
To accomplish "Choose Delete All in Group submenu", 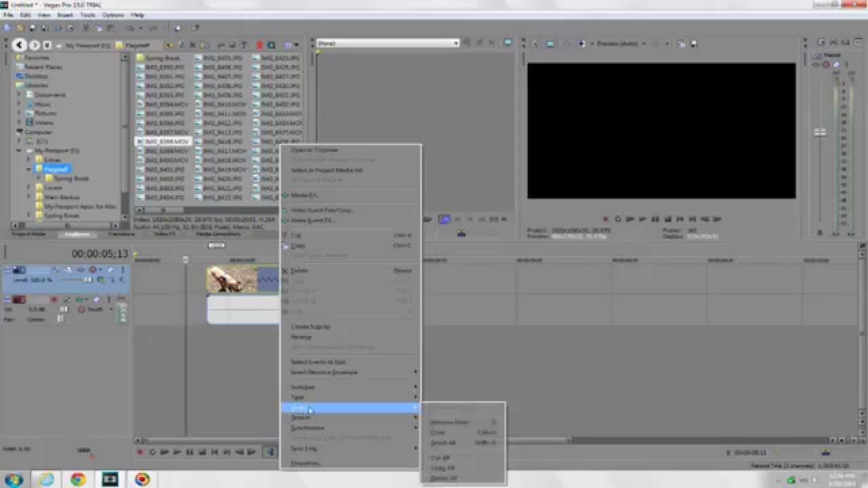I will click(x=463, y=478).
